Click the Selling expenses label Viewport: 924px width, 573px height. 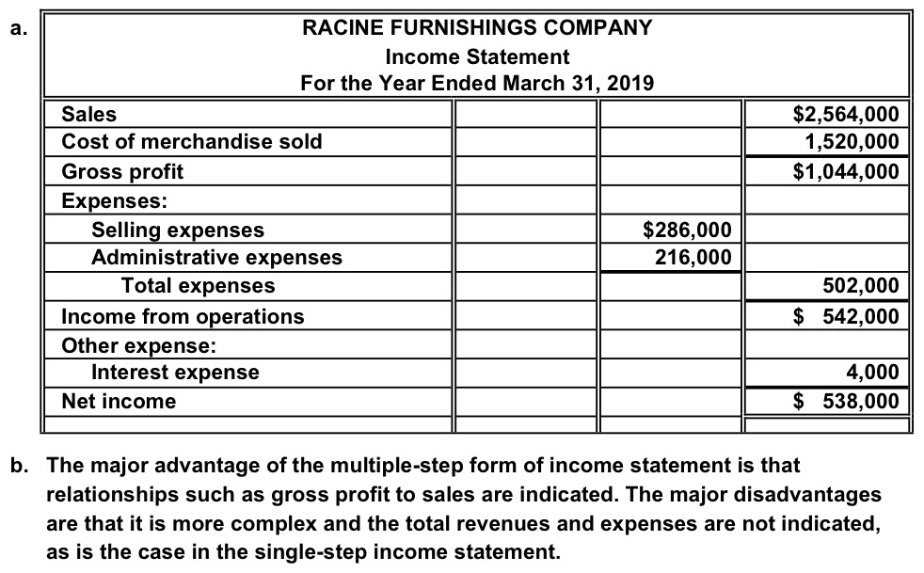178,230
